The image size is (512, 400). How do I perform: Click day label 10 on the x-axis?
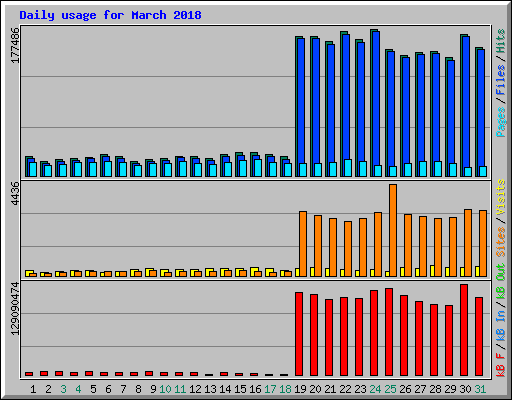tap(165, 389)
